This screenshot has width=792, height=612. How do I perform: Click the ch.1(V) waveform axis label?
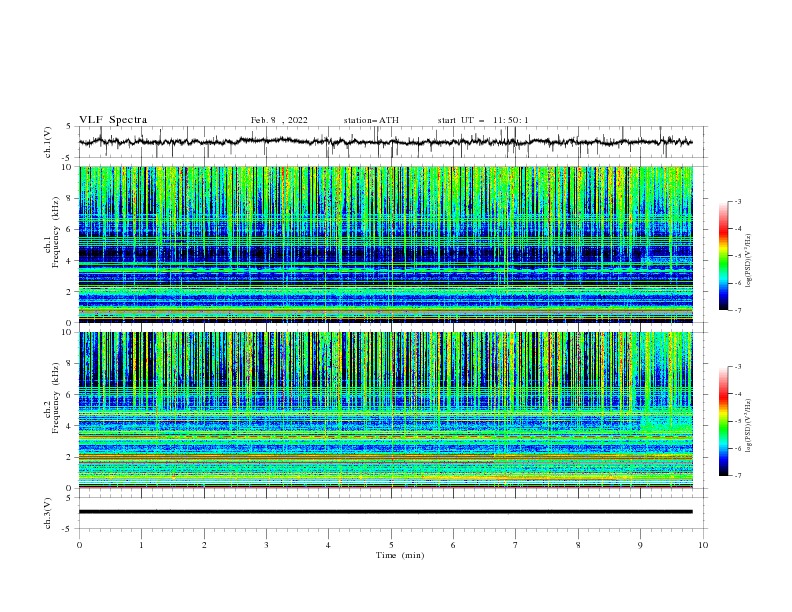[x=48, y=142]
